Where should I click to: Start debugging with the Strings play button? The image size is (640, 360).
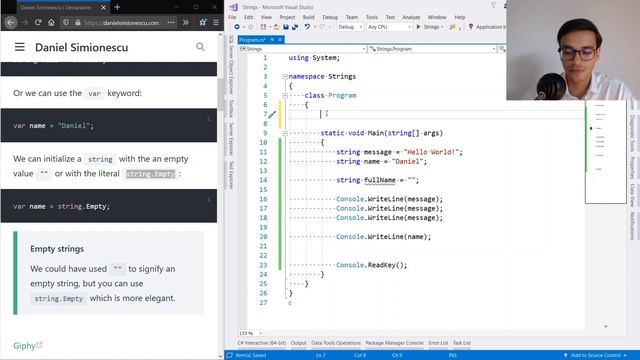pos(429,27)
